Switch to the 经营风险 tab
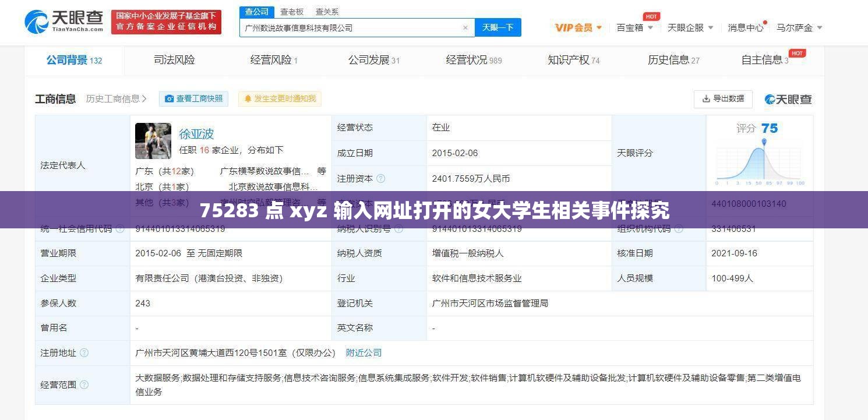 274,60
